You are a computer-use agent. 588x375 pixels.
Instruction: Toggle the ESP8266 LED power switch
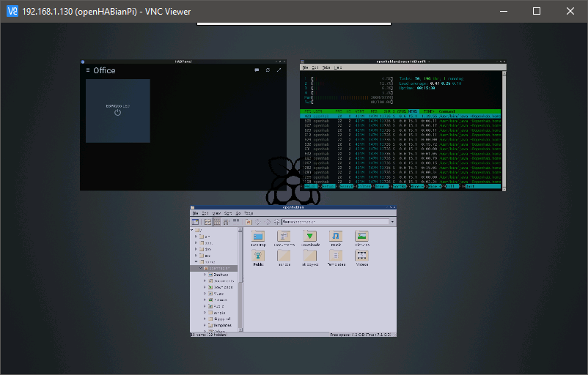click(117, 113)
